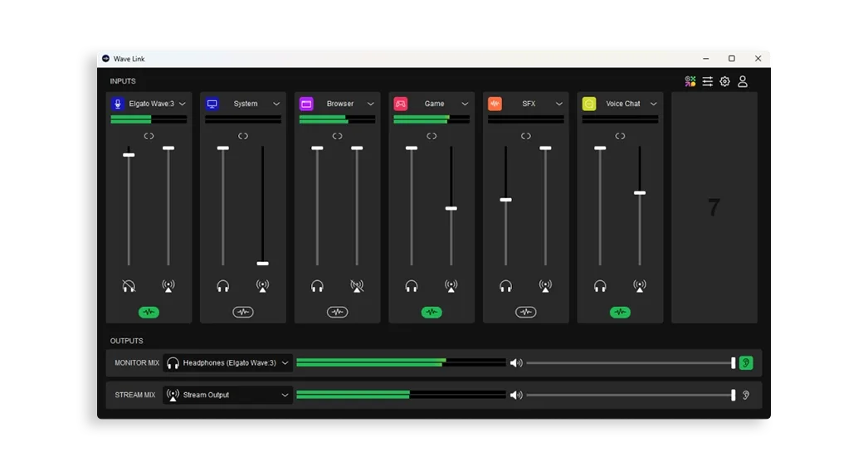Expand Browser channel dropdown arrow

pyautogui.click(x=370, y=104)
